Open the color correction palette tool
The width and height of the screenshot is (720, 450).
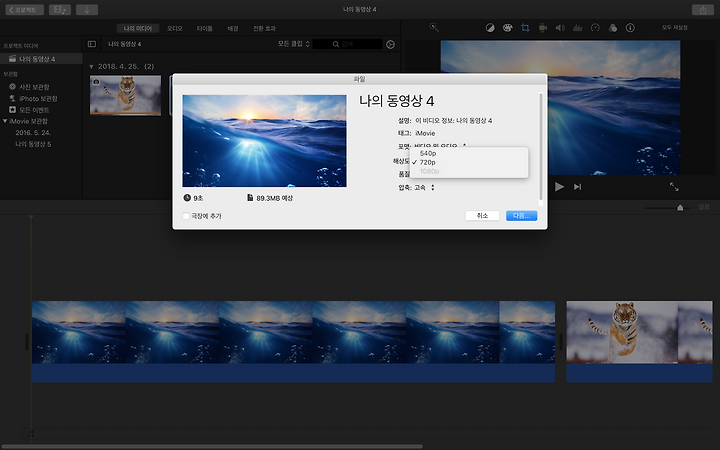coord(507,28)
